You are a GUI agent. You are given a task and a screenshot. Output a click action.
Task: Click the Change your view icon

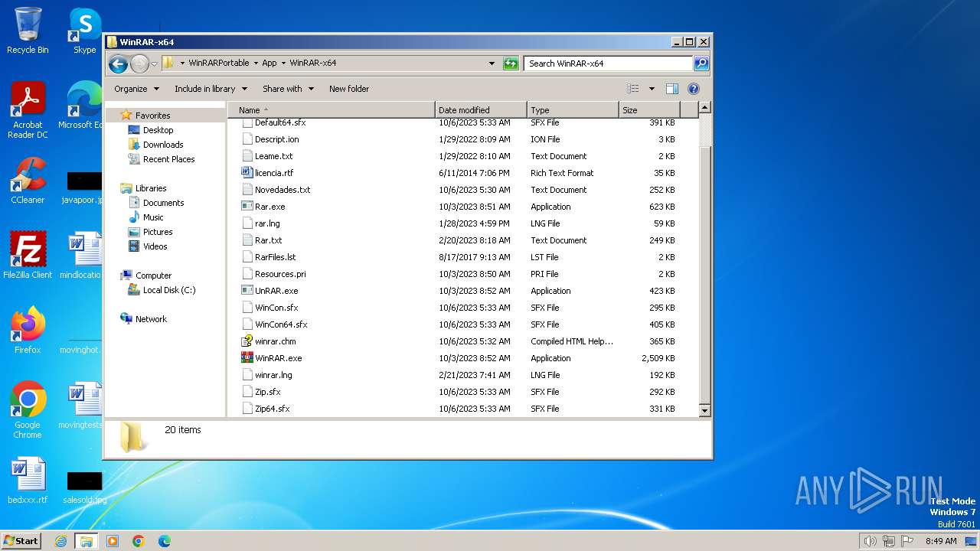pyautogui.click(x=633, y=89)
